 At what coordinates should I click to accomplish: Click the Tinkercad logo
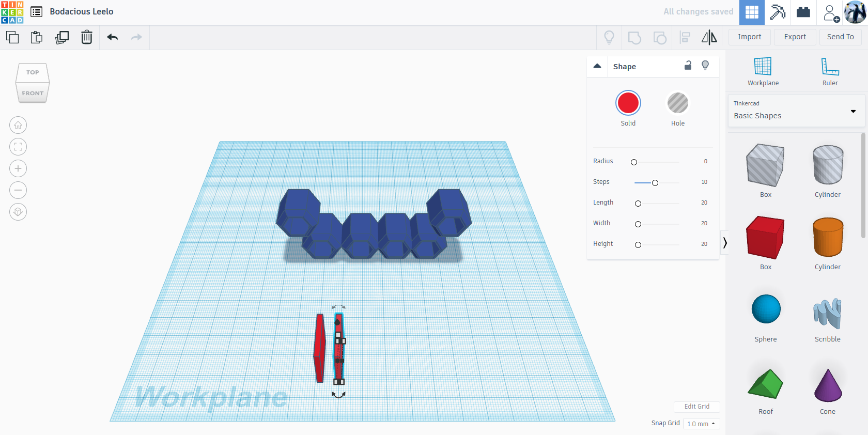12,12
